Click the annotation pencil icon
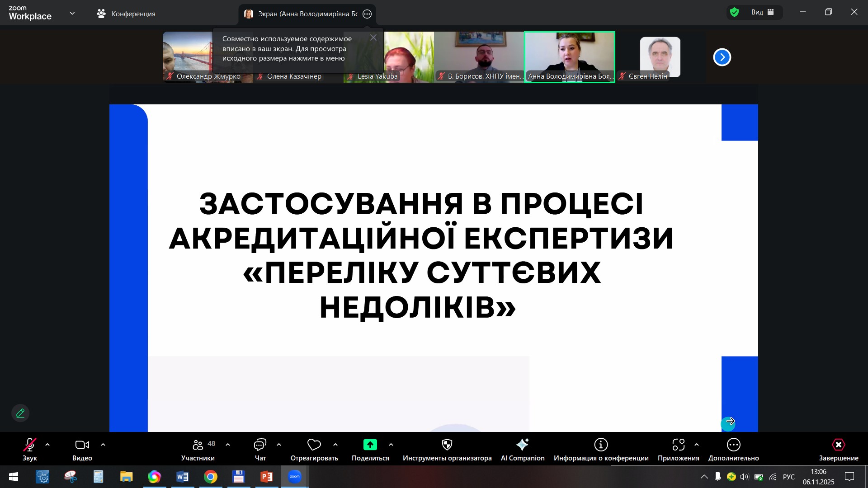The height and width of the screenshot is (488, 868). point(20,413)
